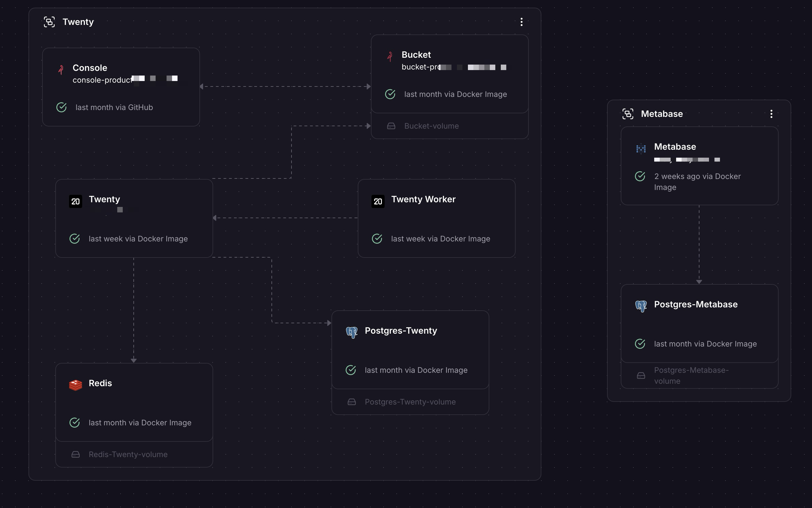Click the Postgres-Twenty elephant icon
The height and width of the screenshot is (508, 812).
tap(352, 332)
